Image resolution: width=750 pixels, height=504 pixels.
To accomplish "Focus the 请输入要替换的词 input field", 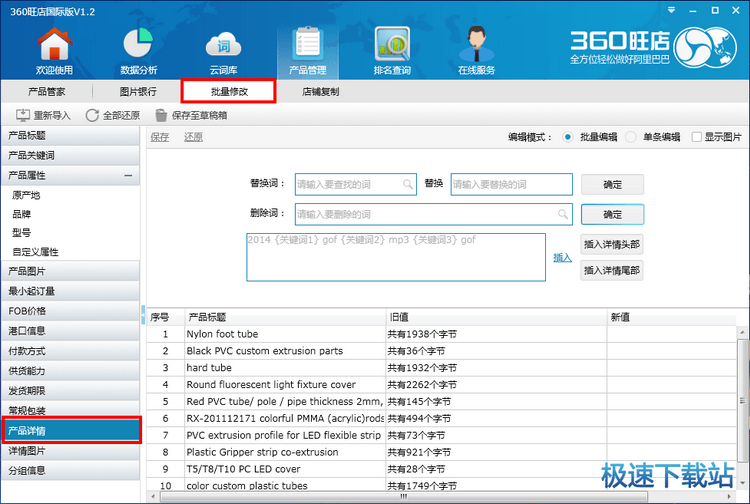I will 511,185.
